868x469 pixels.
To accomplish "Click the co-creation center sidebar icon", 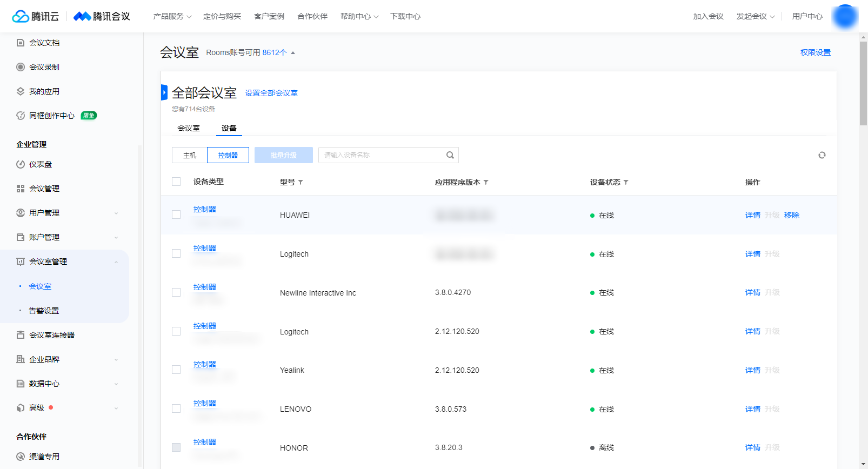I will (x=21, y=116).
